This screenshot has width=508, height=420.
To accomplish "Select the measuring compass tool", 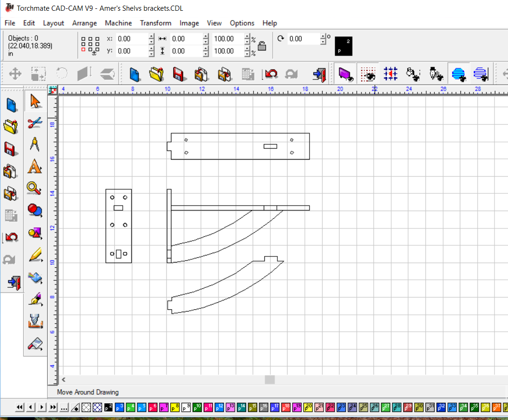I will pyautogui.click(x=35, y=145).
